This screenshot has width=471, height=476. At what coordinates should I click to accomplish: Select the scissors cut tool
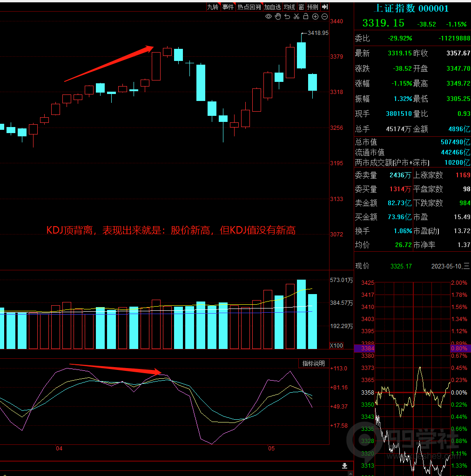[x=296, y=17]
